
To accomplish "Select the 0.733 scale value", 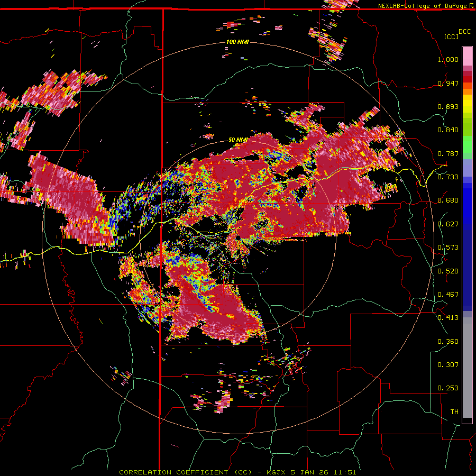I will [448, 177].
